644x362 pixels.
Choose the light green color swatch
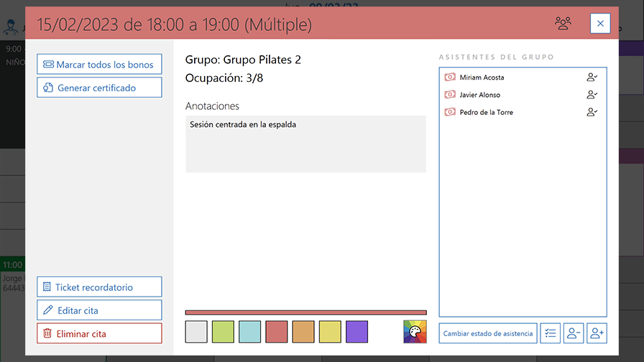223,332
